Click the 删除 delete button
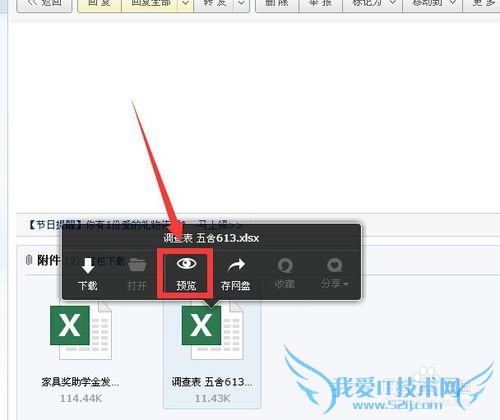 (277, 5)
